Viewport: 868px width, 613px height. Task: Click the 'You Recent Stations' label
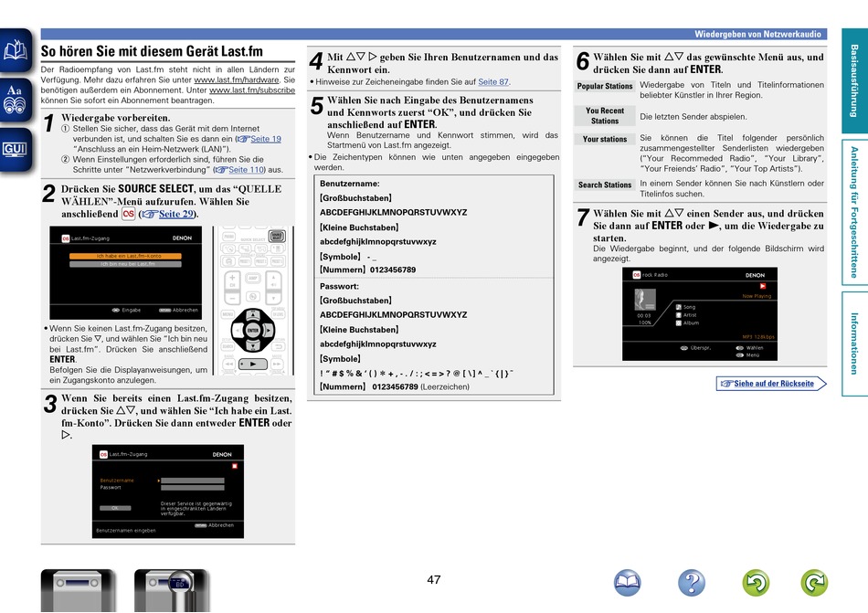pyautogui.click(x=605, y=116)
